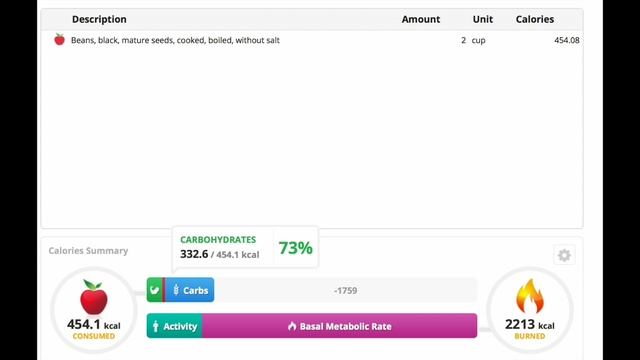Click the apple icon beside Beans entry
This screenshot has height=360, width=640.
tap(60, 40)
